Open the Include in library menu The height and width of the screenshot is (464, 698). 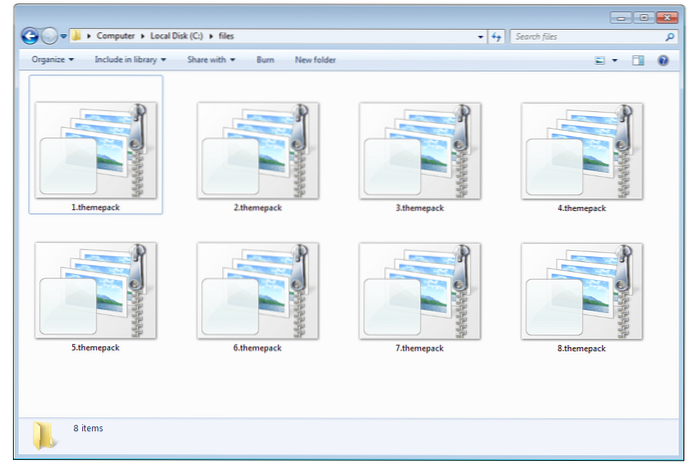coord(131,60)
